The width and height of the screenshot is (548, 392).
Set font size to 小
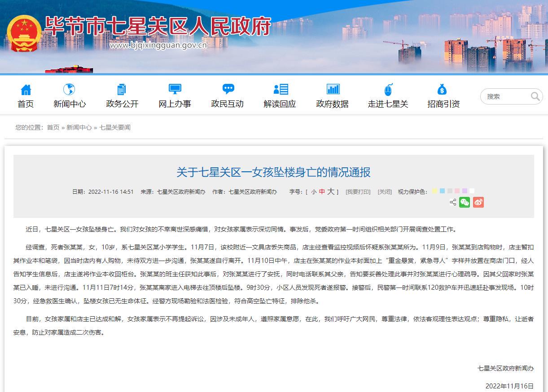point(314,192)
